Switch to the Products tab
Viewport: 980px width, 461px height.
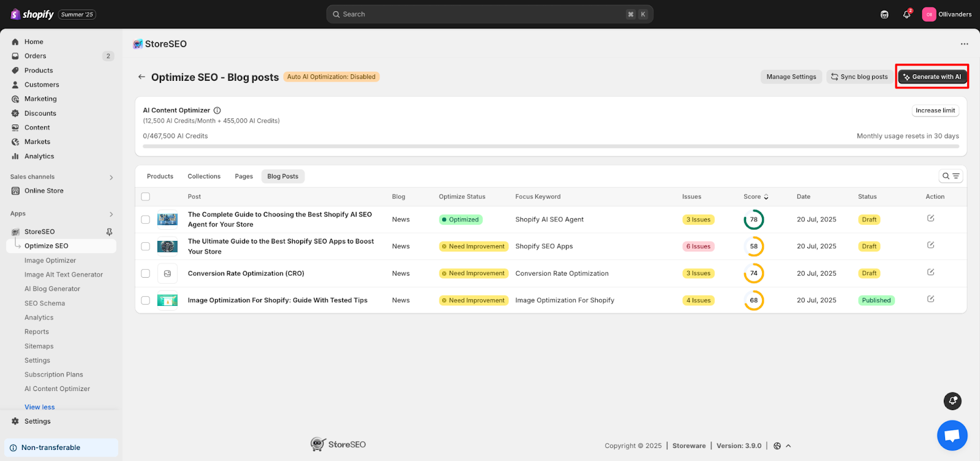[x=160, y=177]
